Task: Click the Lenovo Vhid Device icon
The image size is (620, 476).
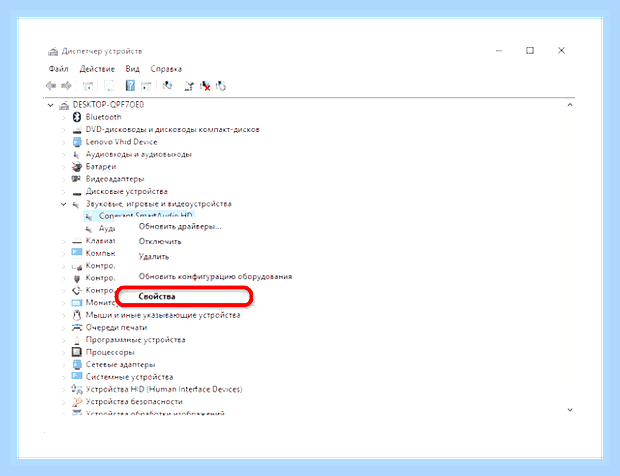Action: pos(77,142)
